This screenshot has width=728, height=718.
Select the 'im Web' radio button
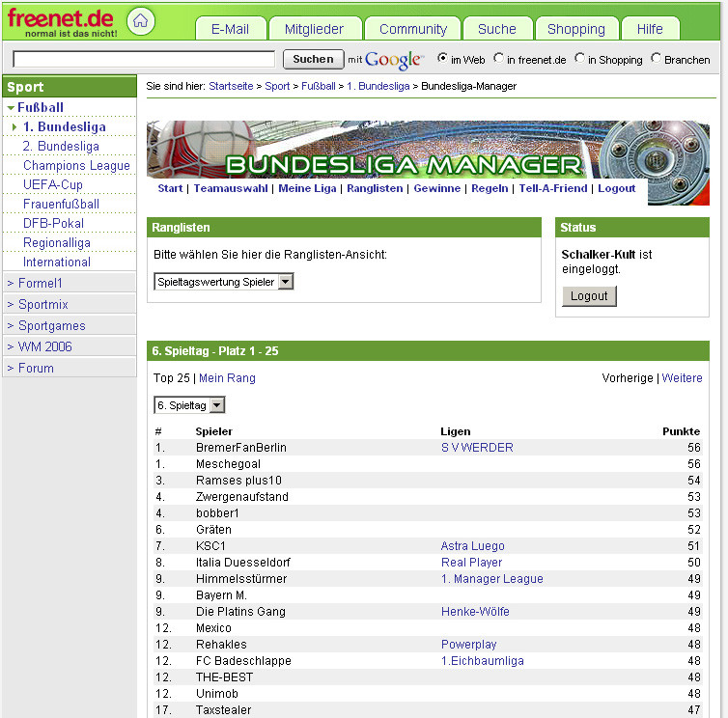[x=442, y=59]
